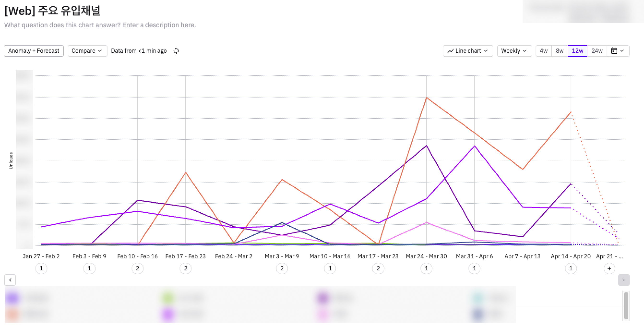Toggle Anomaly + Forecast mode
Screen dimensions: 644x329
tap(34, 51)
